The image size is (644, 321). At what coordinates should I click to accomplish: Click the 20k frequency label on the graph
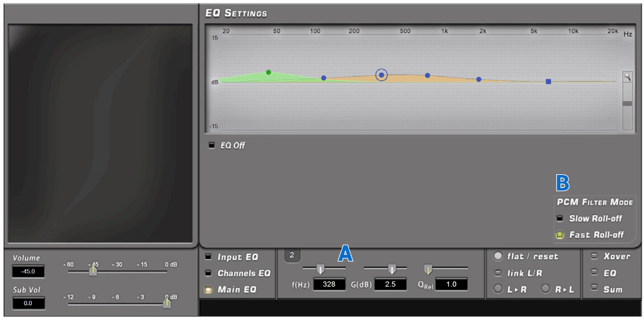click(612, 31)
